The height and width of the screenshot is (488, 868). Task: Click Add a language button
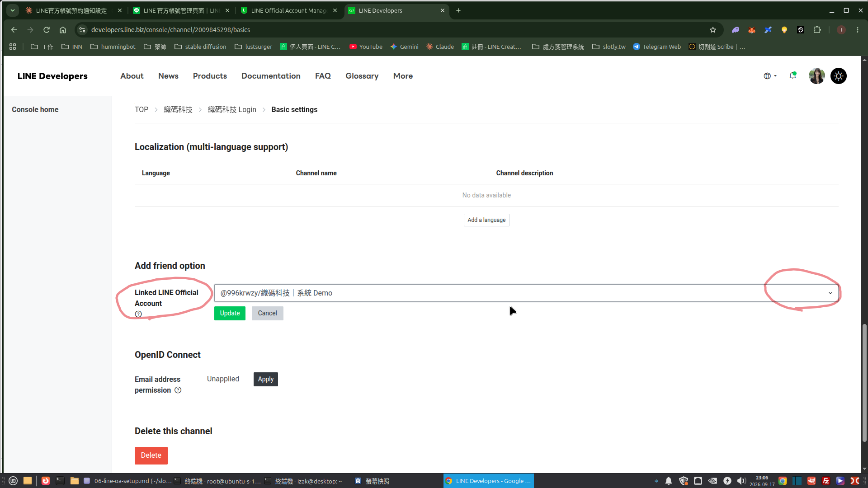click(486, 220)
